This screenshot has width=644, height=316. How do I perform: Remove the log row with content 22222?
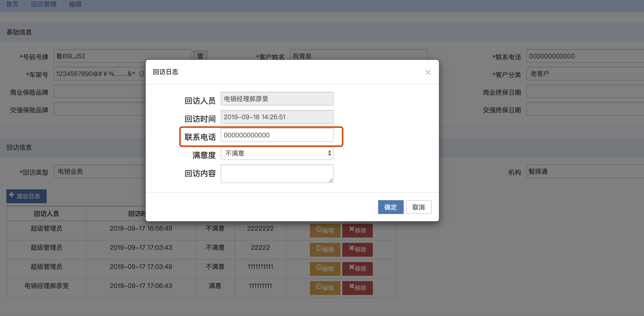click(357, 250)
